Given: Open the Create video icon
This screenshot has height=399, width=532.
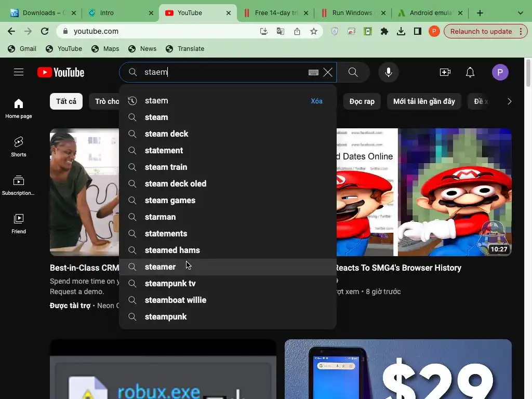Looking at the screenshot, I should click(x=445, y=72).
